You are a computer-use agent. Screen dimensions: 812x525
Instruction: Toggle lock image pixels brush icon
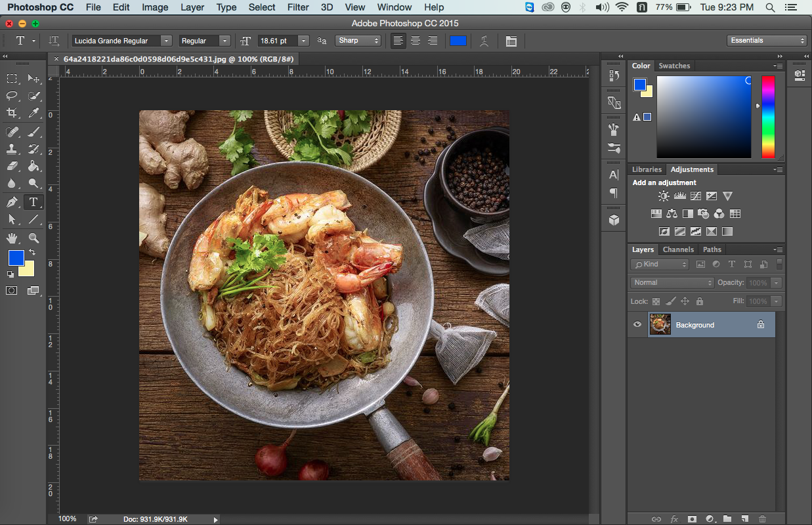coord(670,301)
